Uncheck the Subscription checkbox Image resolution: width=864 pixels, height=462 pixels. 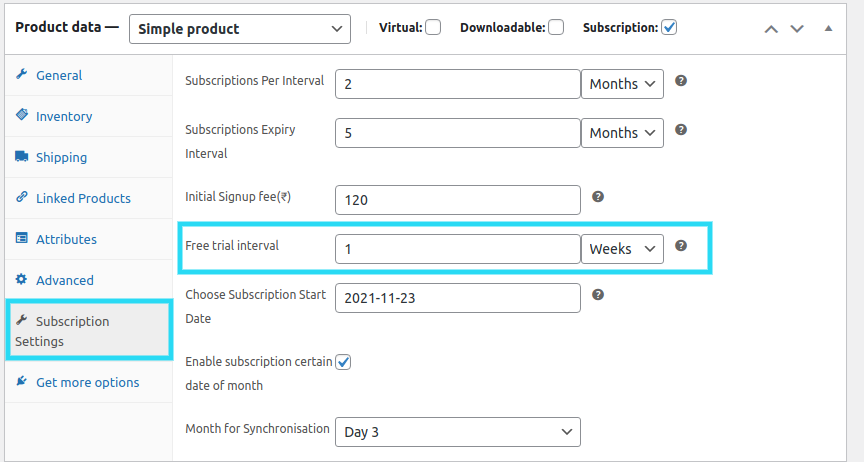click(669, 28)
